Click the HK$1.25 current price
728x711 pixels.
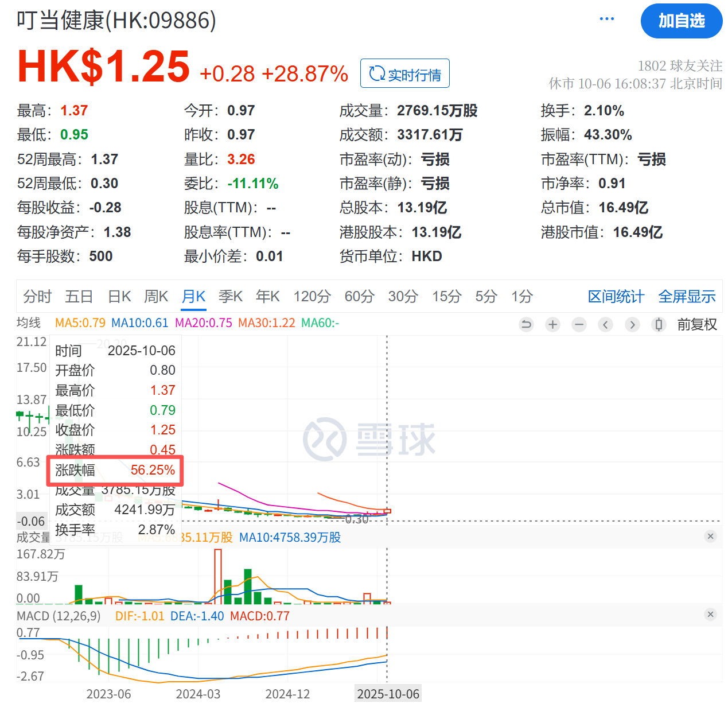point(104,66)
